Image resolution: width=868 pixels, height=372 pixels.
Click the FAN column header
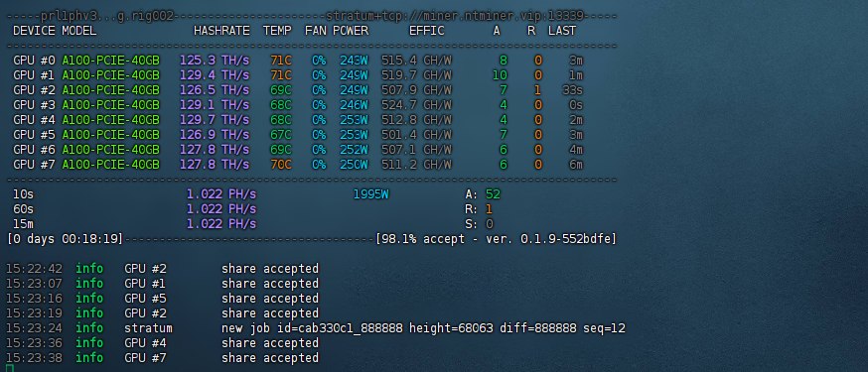click(316, 31)
